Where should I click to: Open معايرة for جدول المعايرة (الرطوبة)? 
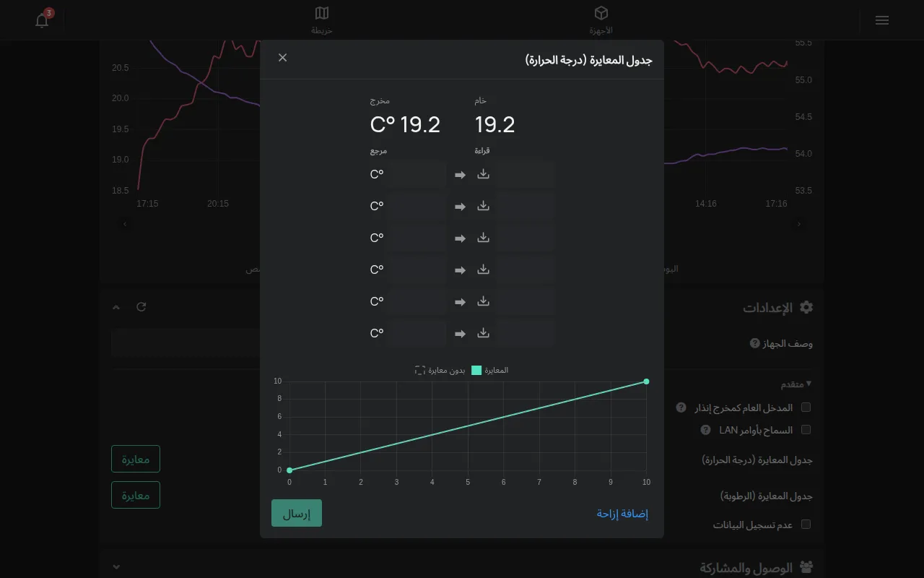136,495
